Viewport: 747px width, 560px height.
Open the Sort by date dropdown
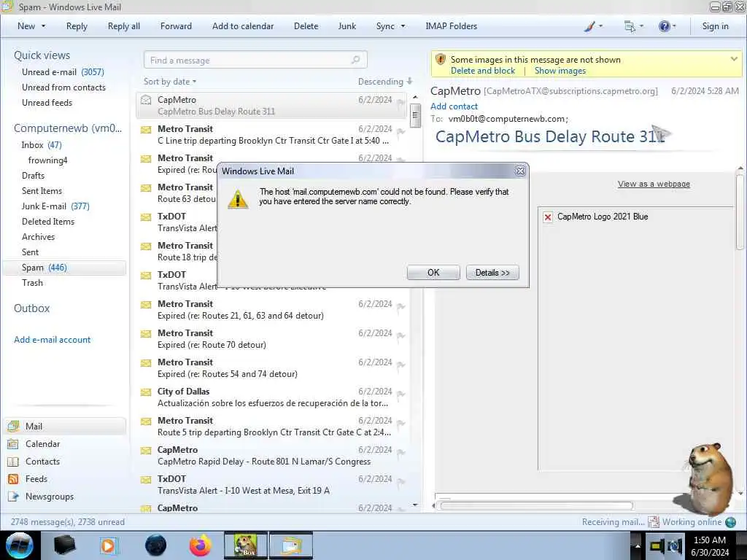[170, 82]
